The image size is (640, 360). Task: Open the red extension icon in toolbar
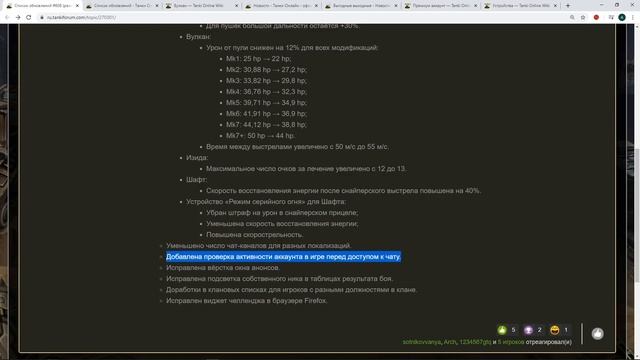click(x=596, y=18)
